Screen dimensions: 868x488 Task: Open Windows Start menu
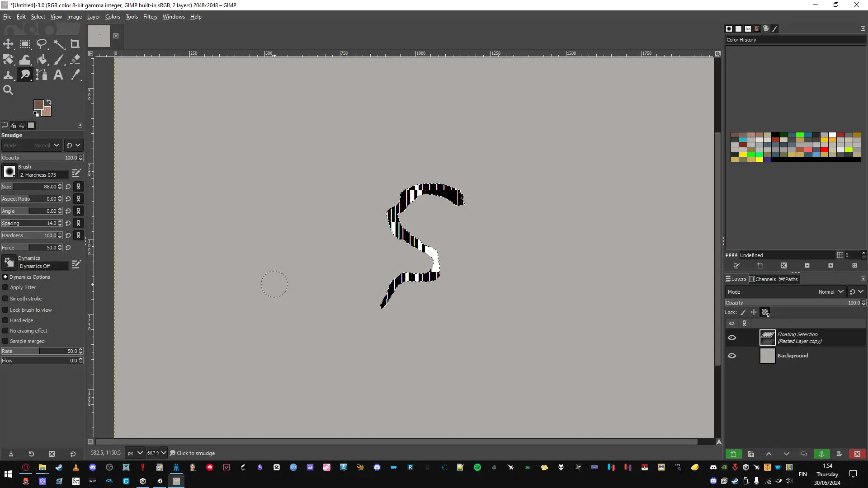pyautogui.click(x=8, y=474)
